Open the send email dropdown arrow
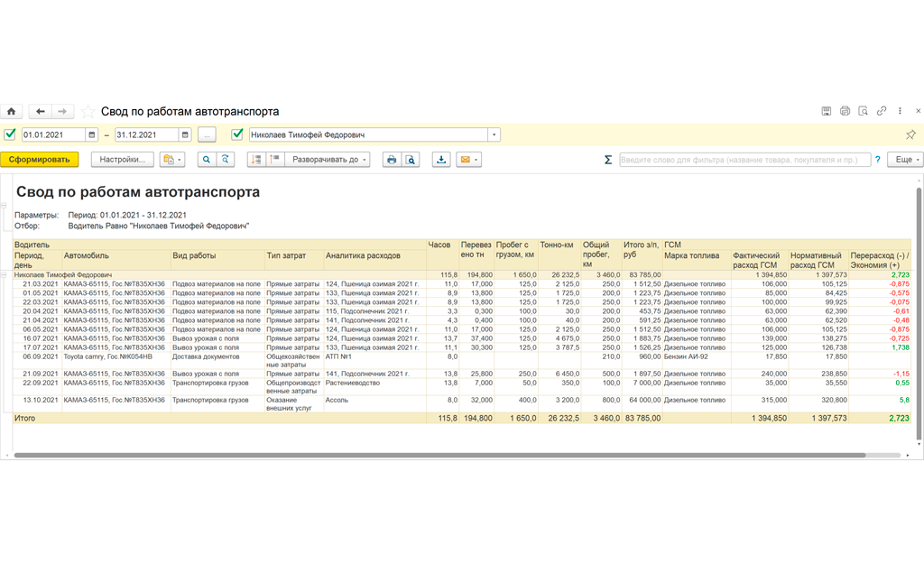This screenshot has width=924, height=564. click(x=476, y=160)
